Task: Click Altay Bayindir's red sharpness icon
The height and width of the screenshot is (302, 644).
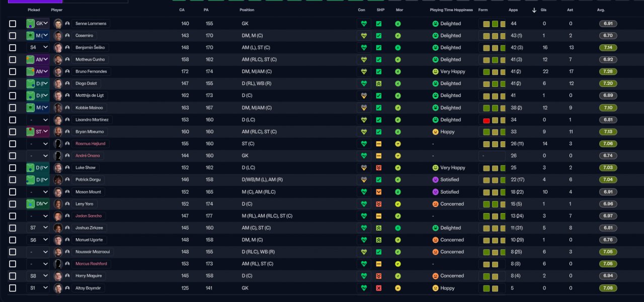Action: pyautogui.click(x=379, y=288)
